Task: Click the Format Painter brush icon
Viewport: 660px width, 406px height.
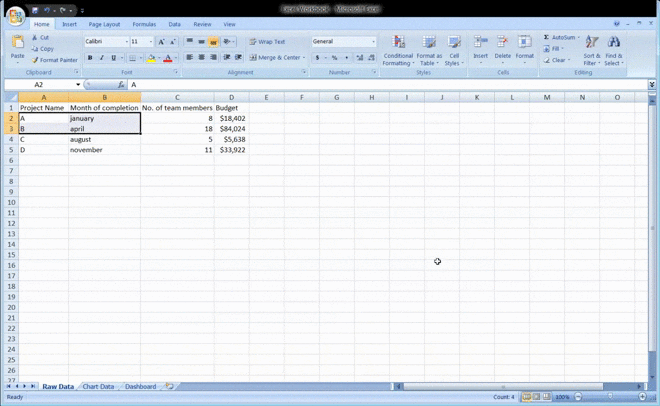Action: [x=35, y=60]
